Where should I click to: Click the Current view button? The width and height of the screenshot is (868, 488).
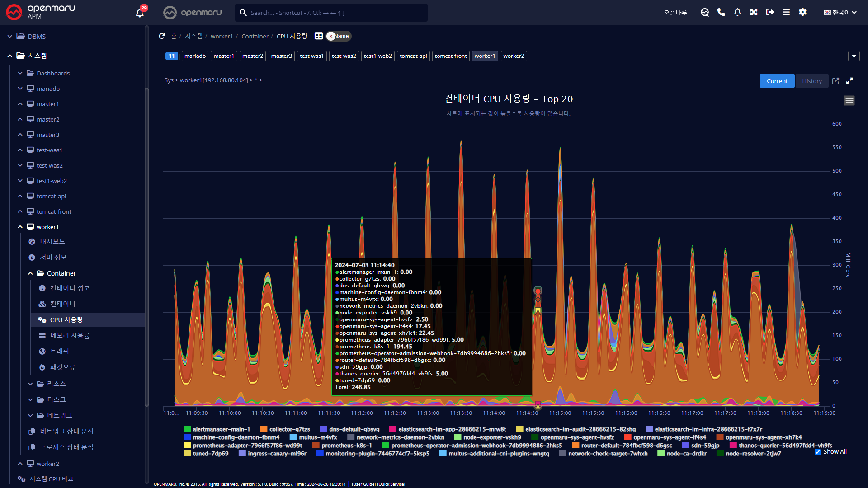pyautogui.click(x=777, y=81)
